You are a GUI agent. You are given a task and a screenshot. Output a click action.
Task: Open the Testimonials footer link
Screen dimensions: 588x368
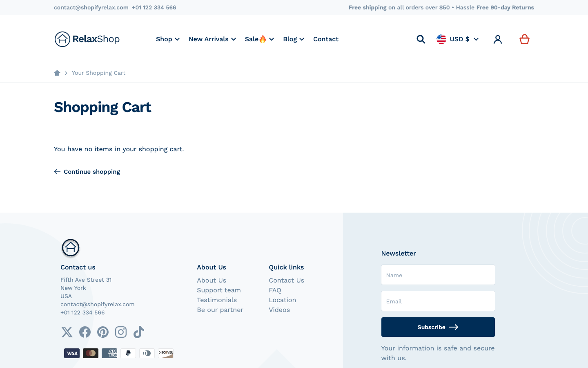click(x=217, y=300)
